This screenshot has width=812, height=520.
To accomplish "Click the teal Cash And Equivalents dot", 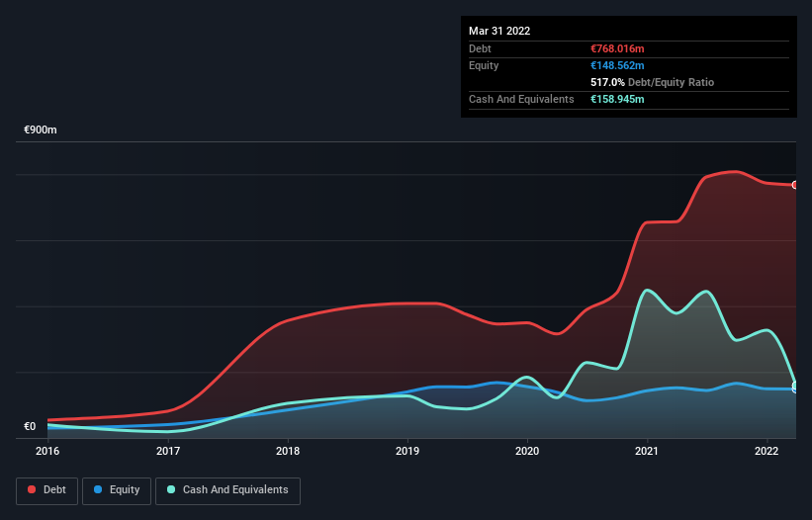I will click(x=171, y=489).
